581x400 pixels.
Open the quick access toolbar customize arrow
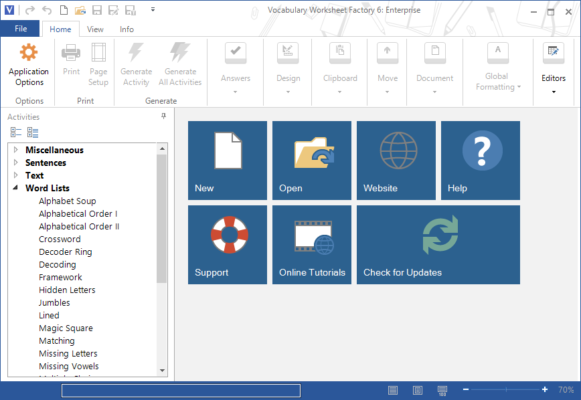(x=153, y=10)
